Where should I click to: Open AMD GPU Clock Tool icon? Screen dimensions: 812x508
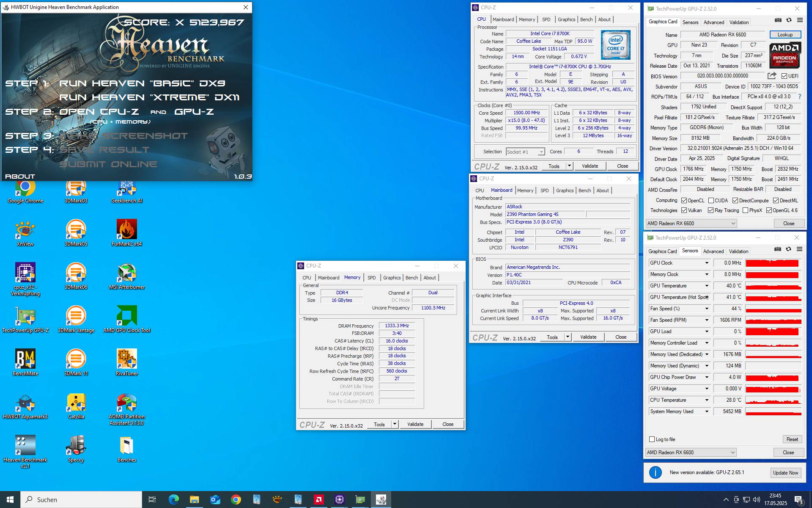[127, 319]
